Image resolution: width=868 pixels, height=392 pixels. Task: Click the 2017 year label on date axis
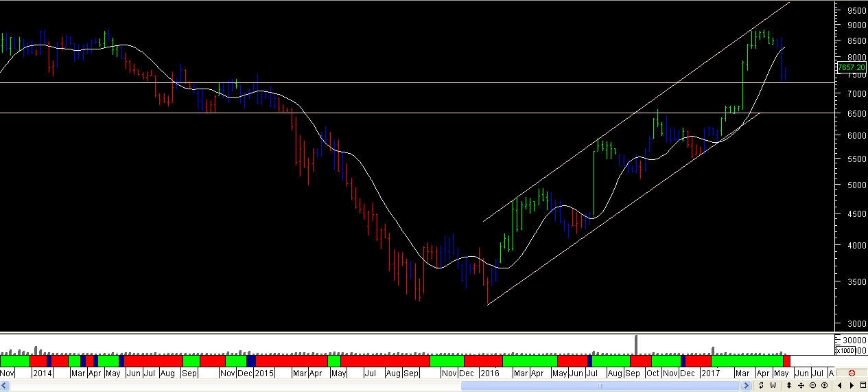(709, 373)
